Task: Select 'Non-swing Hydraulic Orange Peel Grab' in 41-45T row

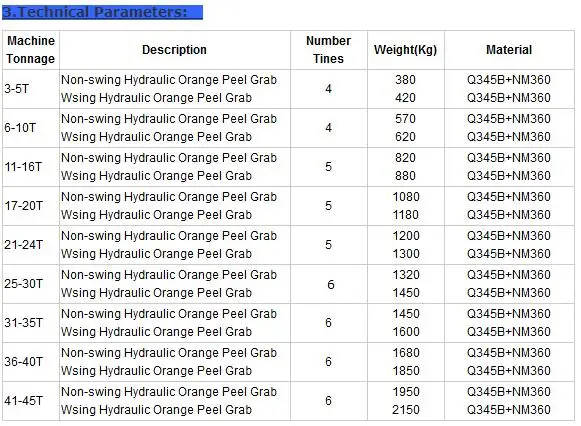Action: (x=169, y=392)
